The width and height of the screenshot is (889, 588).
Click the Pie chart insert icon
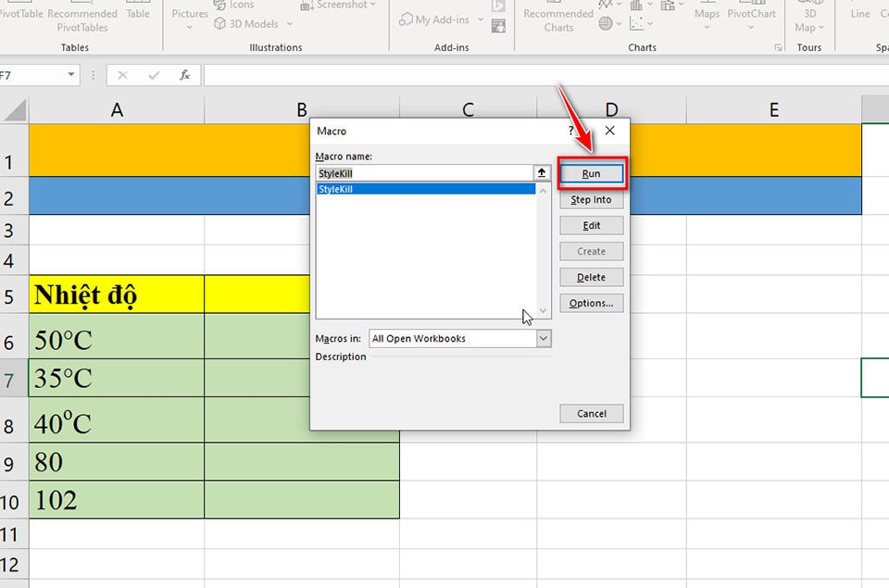606,23
